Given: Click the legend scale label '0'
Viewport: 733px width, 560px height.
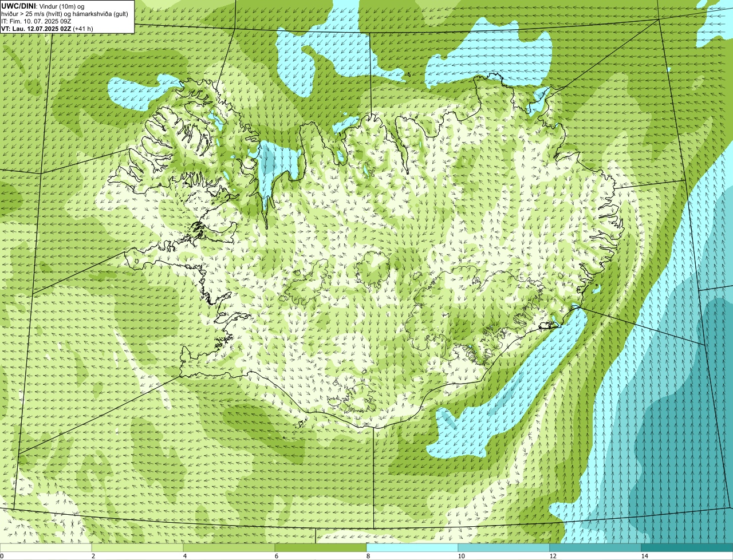Looking at the screenshot, I should point(2,556).
